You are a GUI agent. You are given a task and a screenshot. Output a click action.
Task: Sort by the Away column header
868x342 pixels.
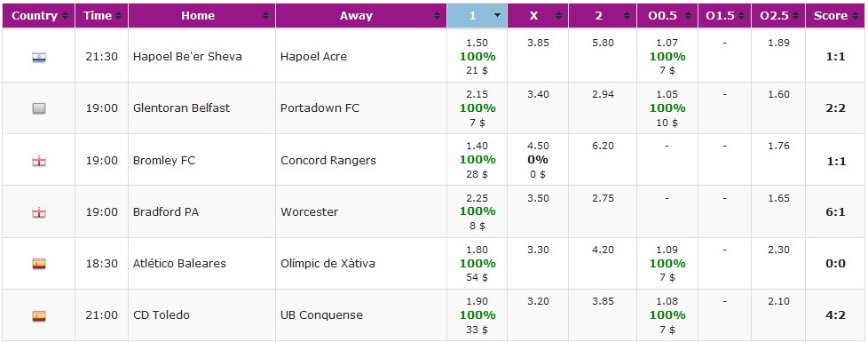[x=361, y=15]
